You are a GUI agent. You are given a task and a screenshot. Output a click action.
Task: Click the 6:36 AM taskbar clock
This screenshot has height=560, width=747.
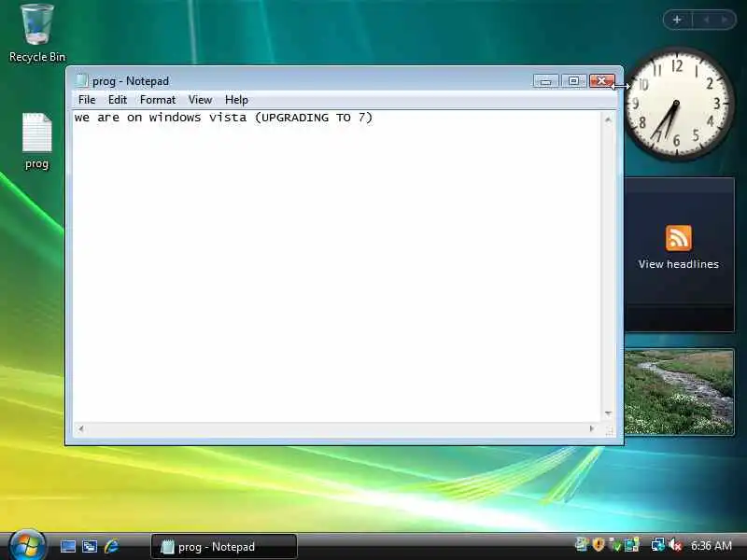pyautogui.click(x=712, y=545)
